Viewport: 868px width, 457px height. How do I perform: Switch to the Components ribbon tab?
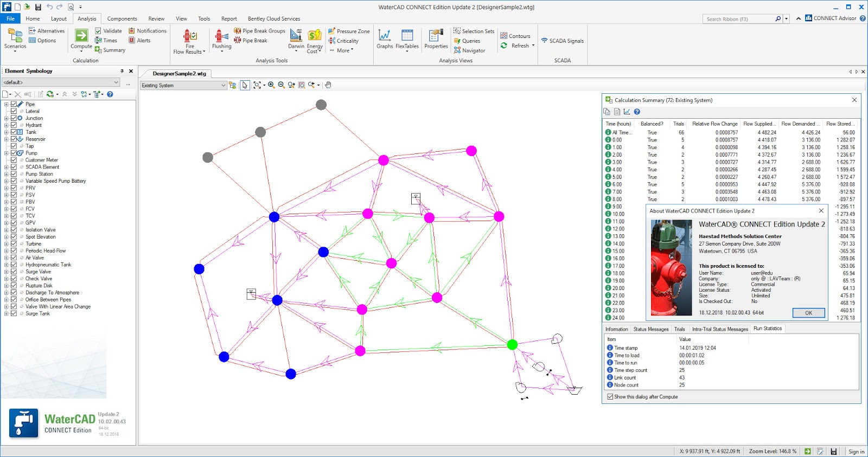click(x=122, y=18)
